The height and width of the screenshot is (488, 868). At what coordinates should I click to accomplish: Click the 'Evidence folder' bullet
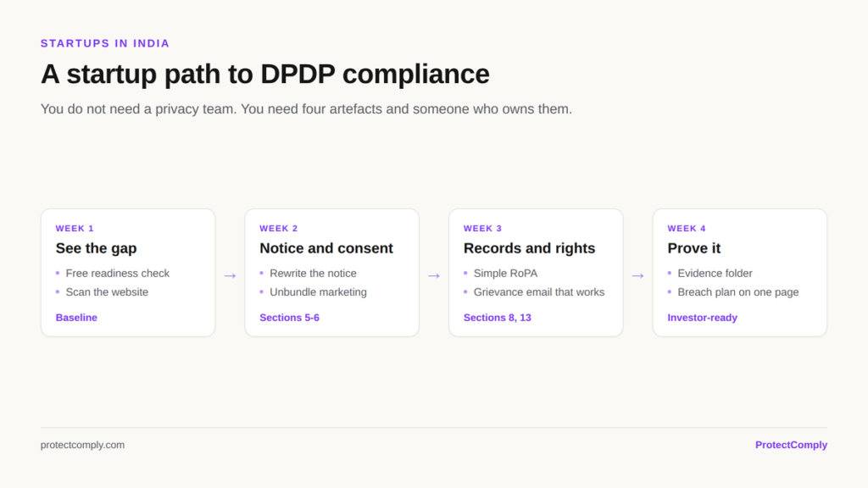(x=715, y=274)
